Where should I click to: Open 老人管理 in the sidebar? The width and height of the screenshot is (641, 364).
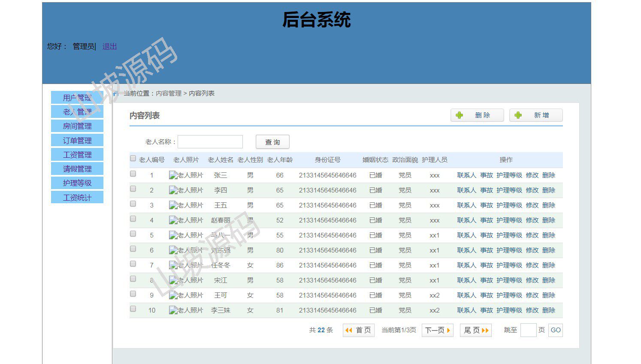point(77,112)
